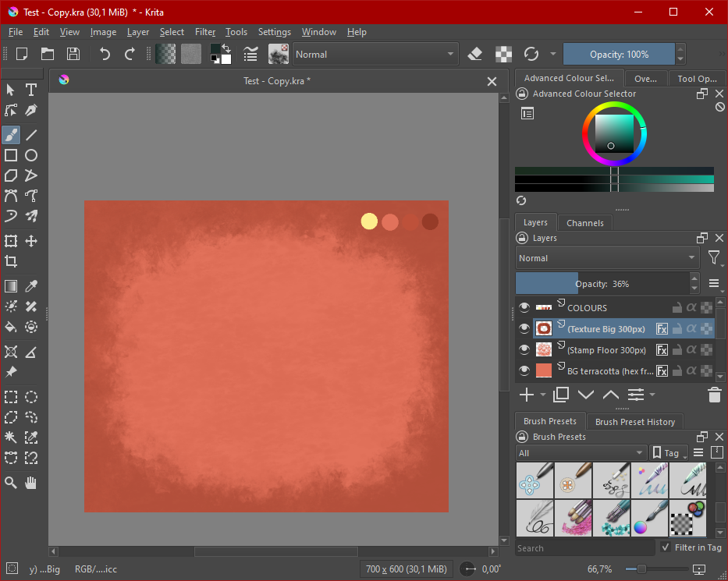Expand the layer blending mode dropdown
The width and height of the screenshot is (728, 581).
pos(607,258)
